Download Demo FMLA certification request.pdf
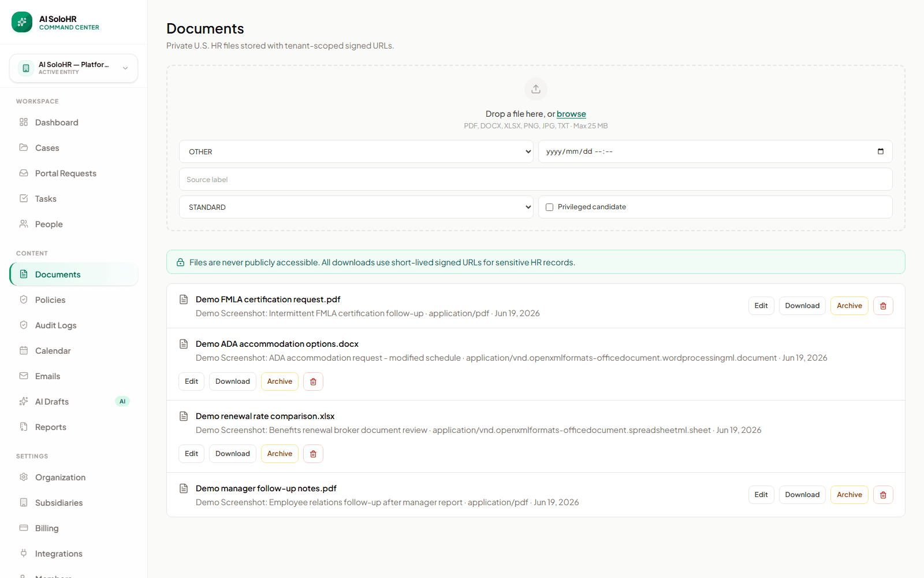The height and width of the screenshot is (578, 924). click(802, 306)
